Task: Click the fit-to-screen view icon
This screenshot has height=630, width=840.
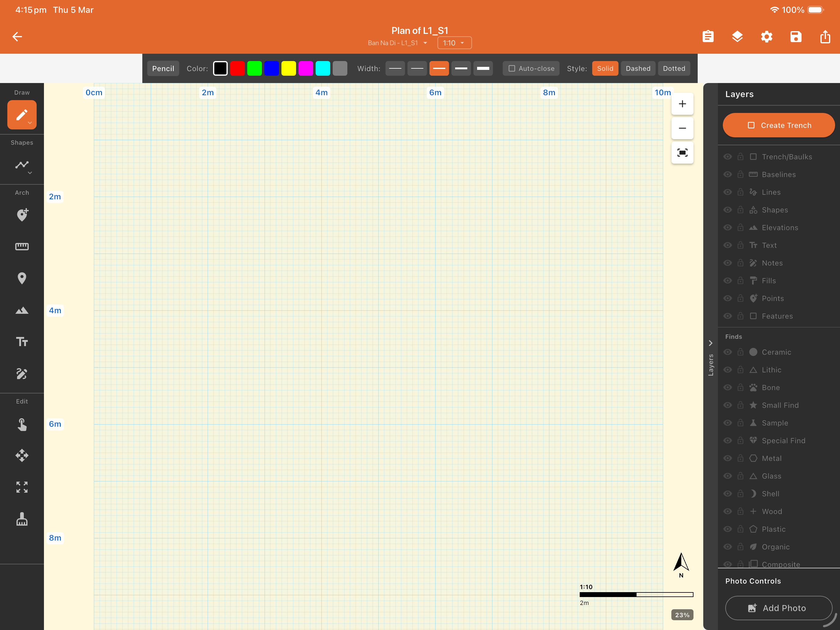Action: (682, 152)
